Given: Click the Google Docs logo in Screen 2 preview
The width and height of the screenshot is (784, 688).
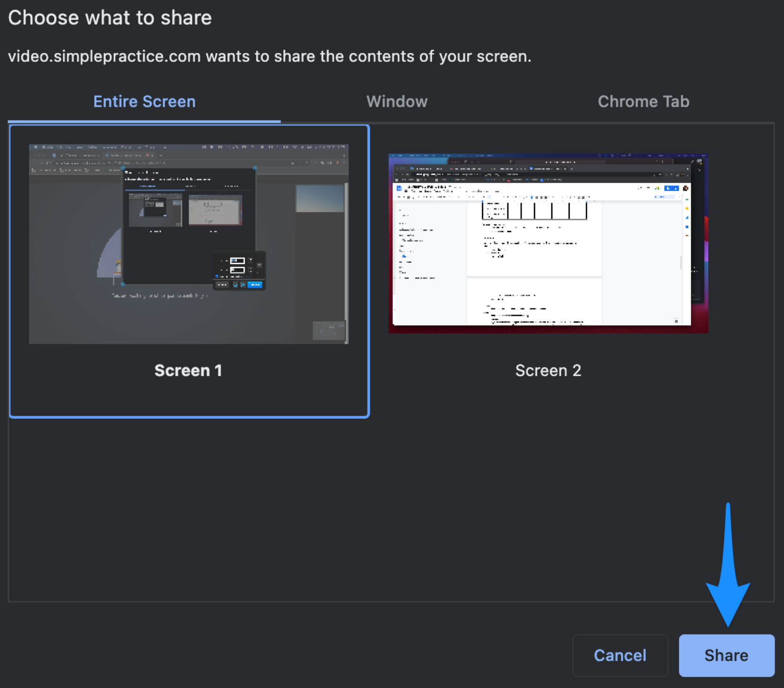Looking at the screenshot, I should 399,188.
